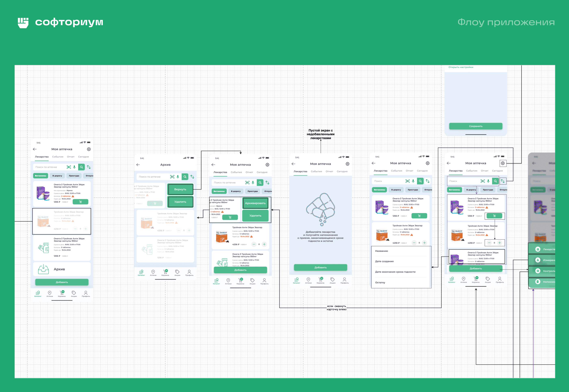Screen dimensions: 569x392
Task: Open Корзина icon in the Архив bottom bar
Action: [165, 272]
